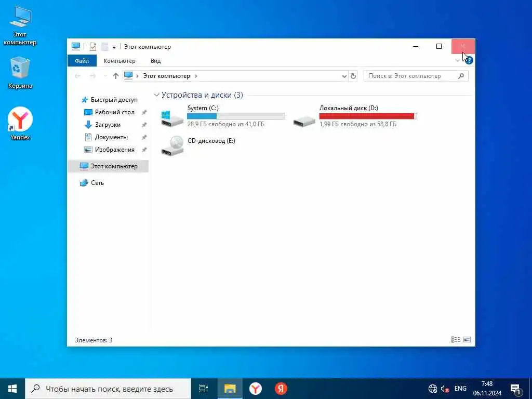Click the New folder quick access toolbar icon
Screen dimensions: 532x399
105,47
